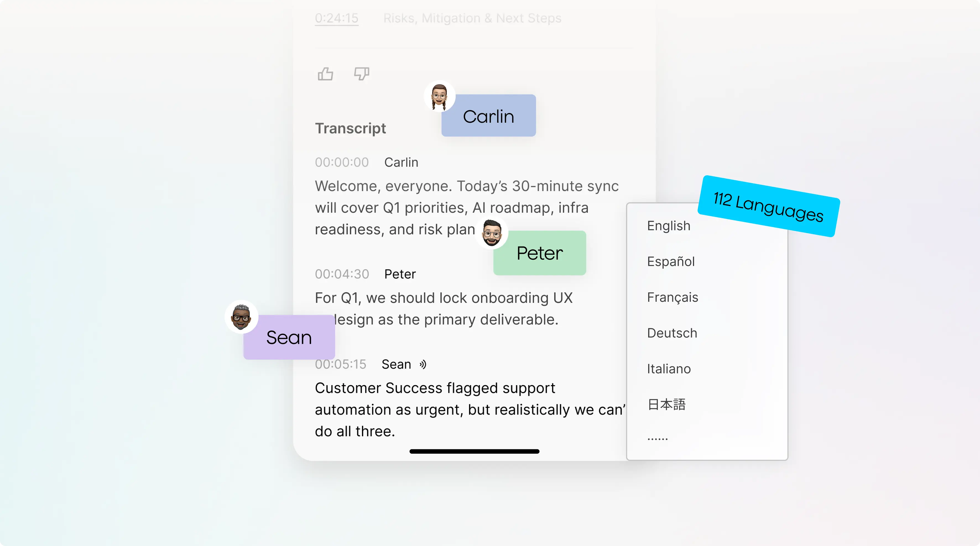This screenshot has width=980, height=546.
Task: Click Peter's bearded avatar icon
Action: pyautogui.click(x=492, y=233)
